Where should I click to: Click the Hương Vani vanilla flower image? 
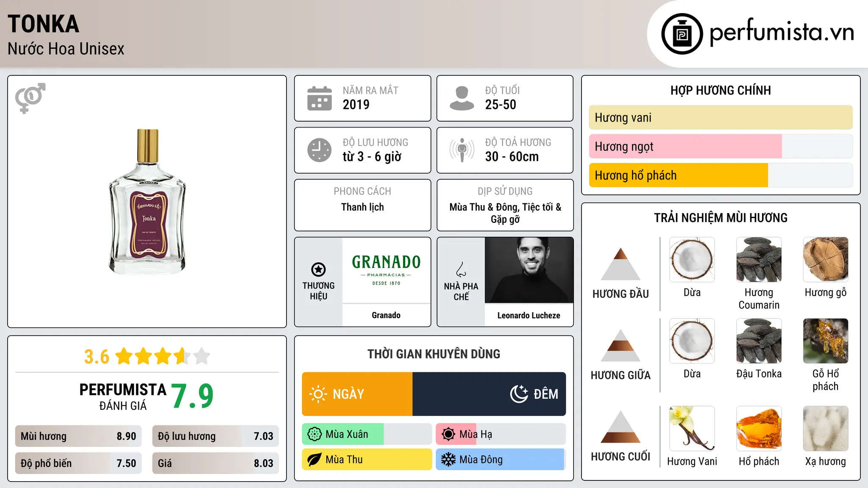pos(692,429)
